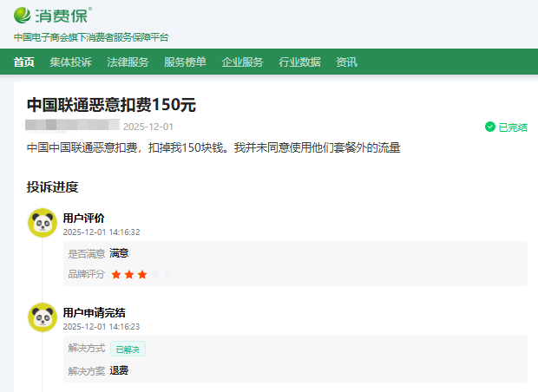Click the complaint title 中国联通恶意扣费150元
The image size is (538, 392).
point(111,105)
